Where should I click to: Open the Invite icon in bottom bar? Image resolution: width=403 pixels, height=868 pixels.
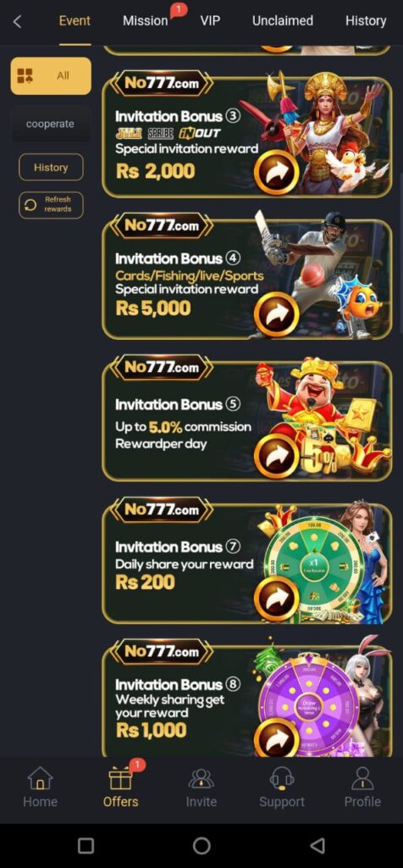click(201, 778)
